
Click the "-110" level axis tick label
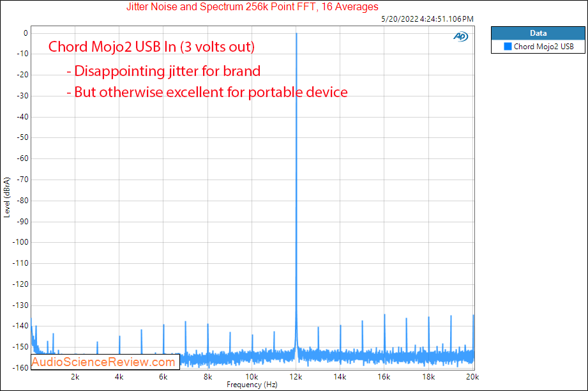click(20, 263)
